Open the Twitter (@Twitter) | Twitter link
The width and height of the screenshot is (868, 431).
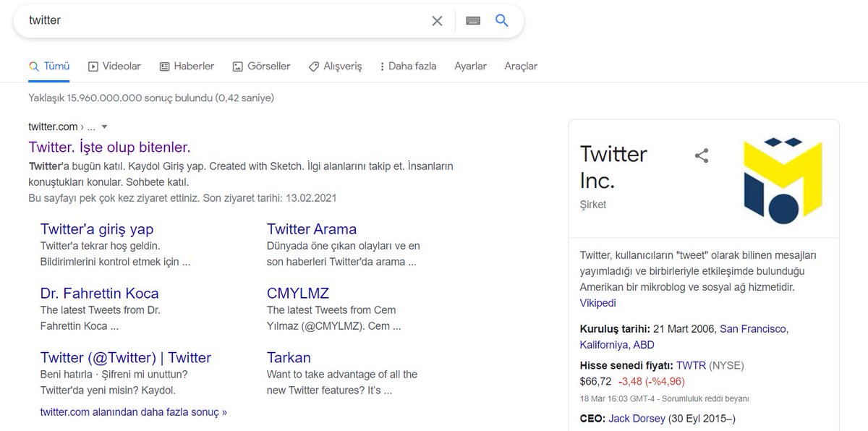pos(126,357)
